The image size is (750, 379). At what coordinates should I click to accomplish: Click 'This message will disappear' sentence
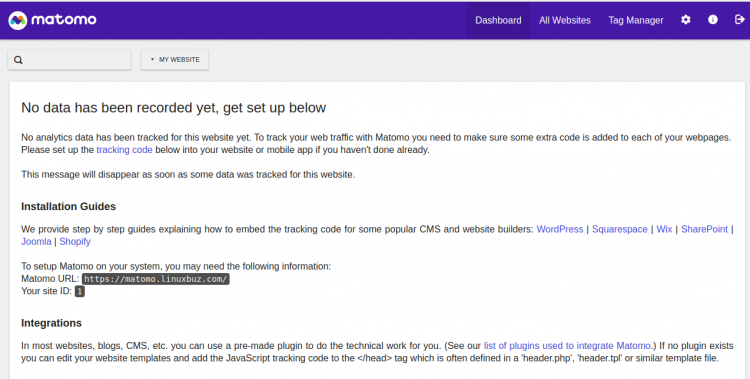188,175
